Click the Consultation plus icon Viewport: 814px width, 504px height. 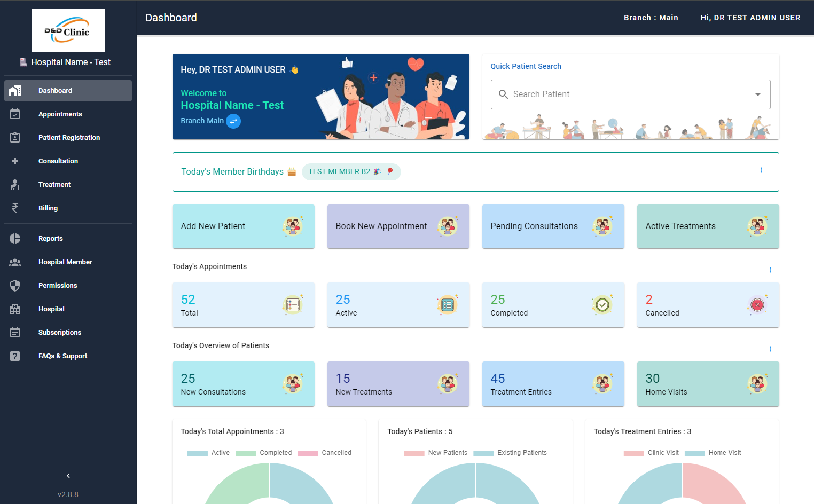point(15,161)
